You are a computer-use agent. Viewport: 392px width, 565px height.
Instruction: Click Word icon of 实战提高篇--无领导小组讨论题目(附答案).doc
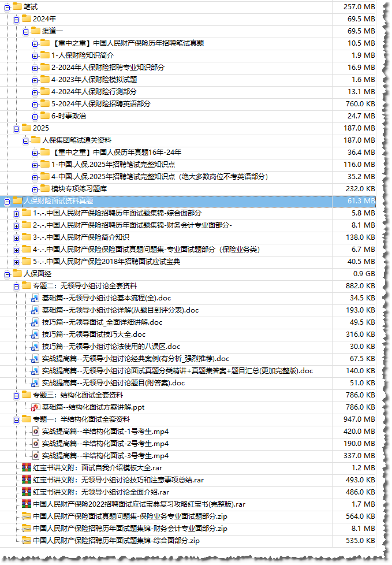point(35,383)
